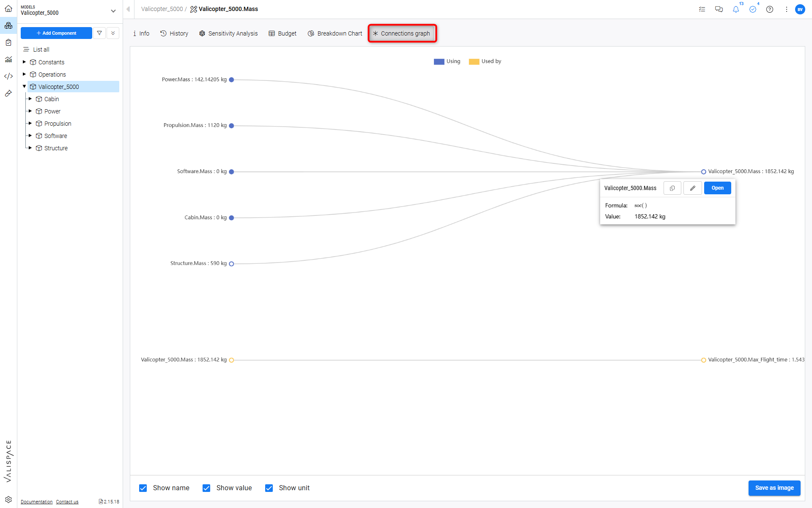Click the Propulsion.Mass node dot
The width and height of the screenshot is (812, 508).
coord(231,126)
